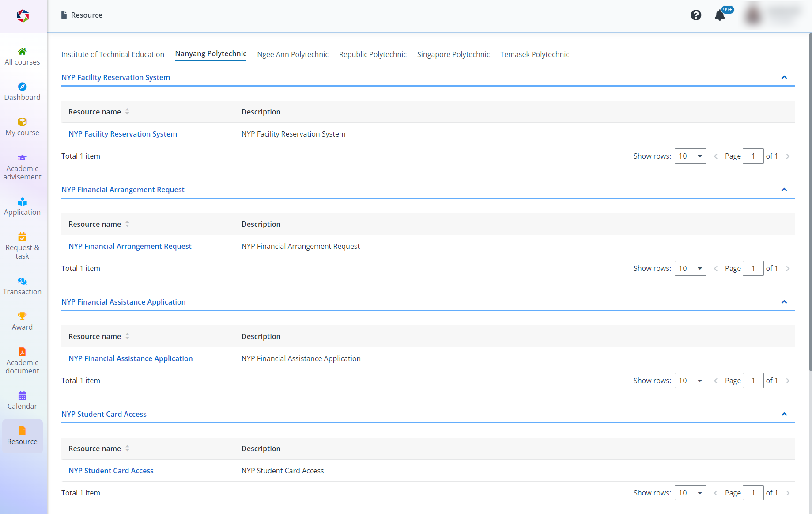
Task: Open the help question mark icon
Action: click(x=696, y=15)
